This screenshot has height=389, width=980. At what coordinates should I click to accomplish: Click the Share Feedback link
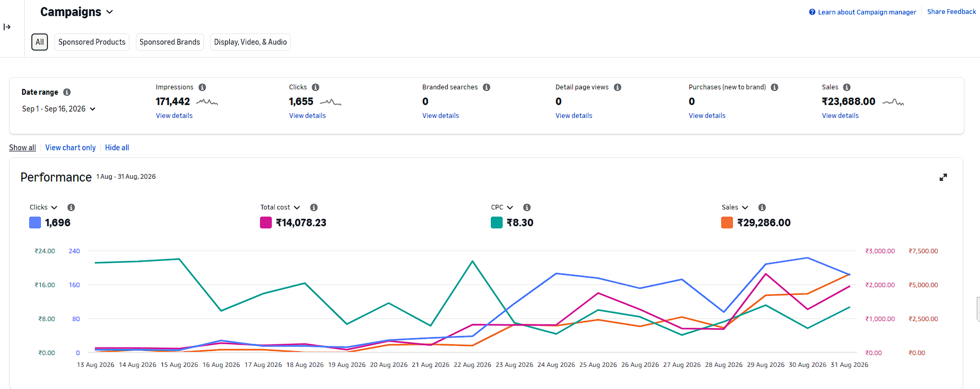951,12
